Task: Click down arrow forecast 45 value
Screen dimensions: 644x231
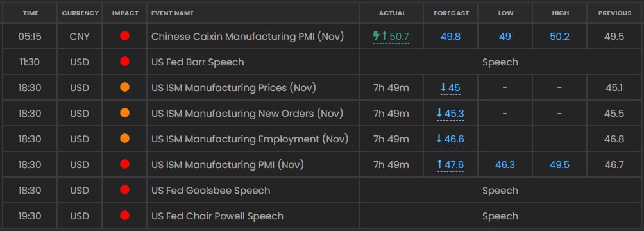Action: (450, 88)
